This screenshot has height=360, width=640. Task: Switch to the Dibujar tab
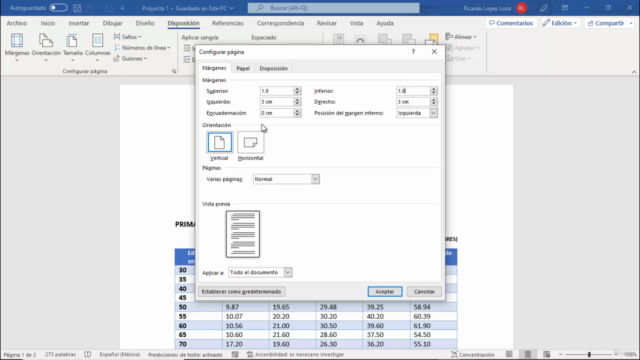click(112, 23)
